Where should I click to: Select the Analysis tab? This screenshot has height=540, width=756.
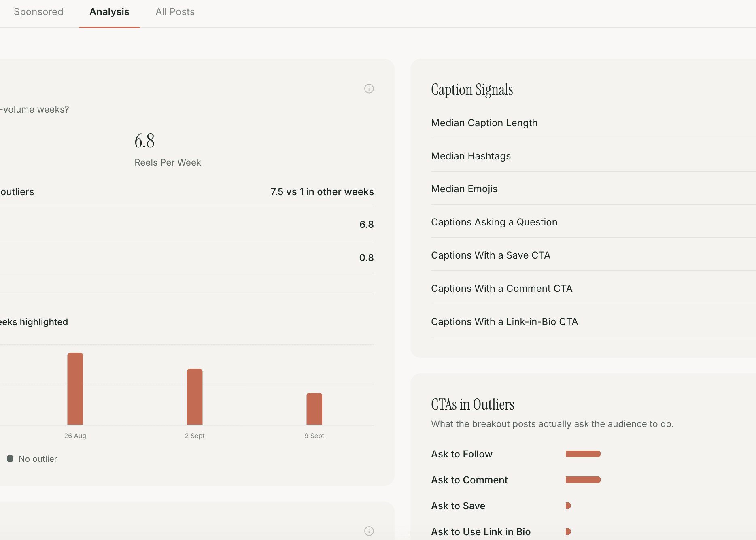[x=109, y=12]
